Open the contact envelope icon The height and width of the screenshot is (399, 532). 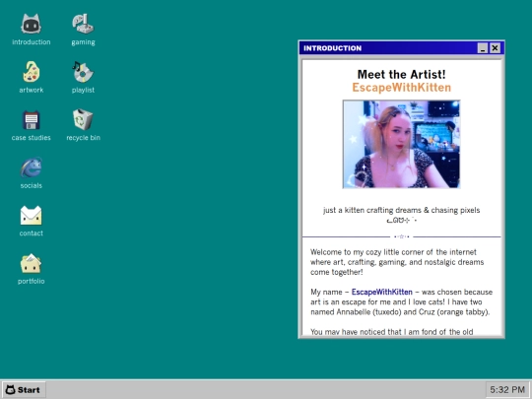coord(32,215)
